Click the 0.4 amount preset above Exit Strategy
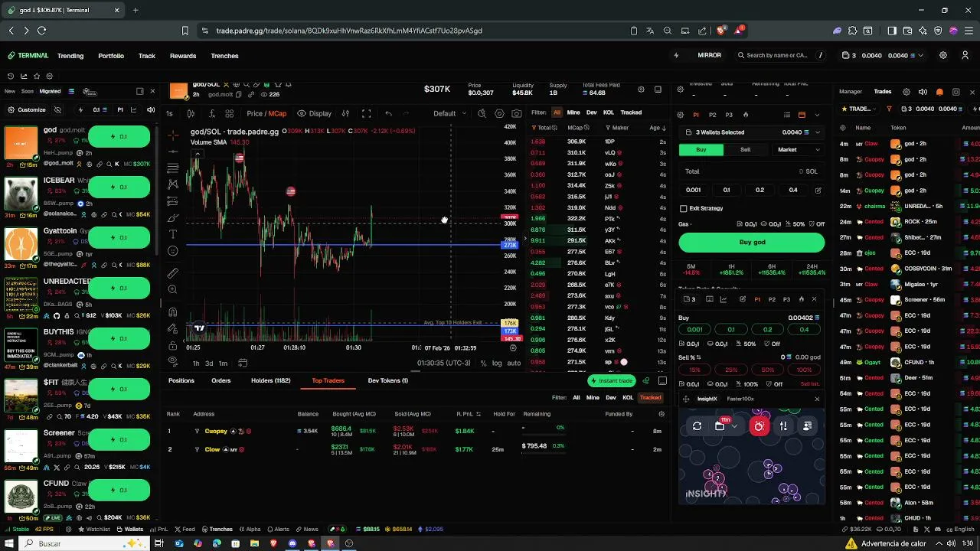 pyautogui.click(x=793, y=190)
